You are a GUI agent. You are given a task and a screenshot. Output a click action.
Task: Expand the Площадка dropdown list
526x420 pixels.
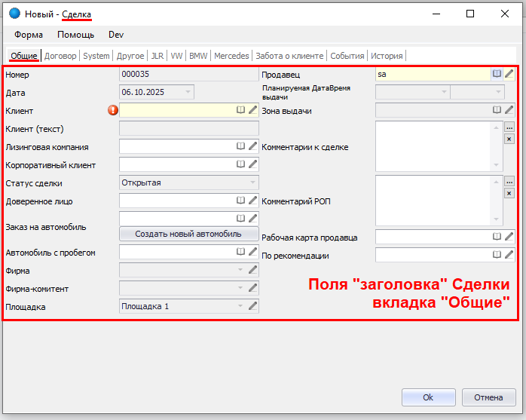(240, 305)
